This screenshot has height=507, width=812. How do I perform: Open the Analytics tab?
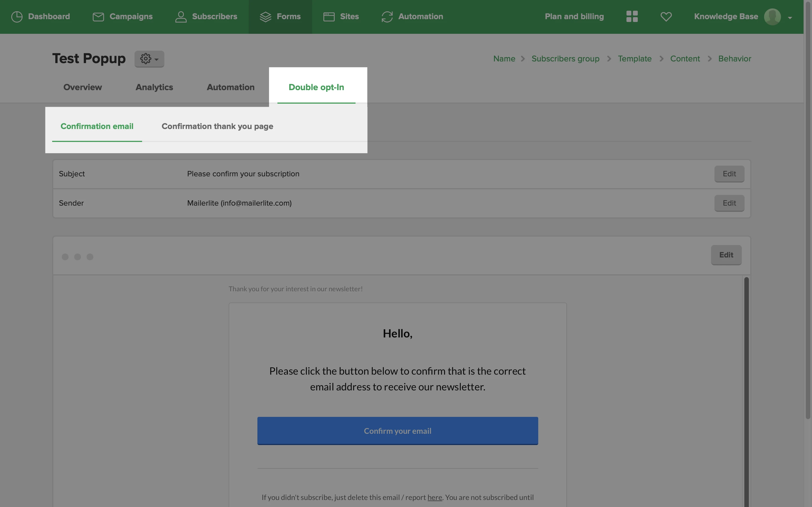coord(154,87)
